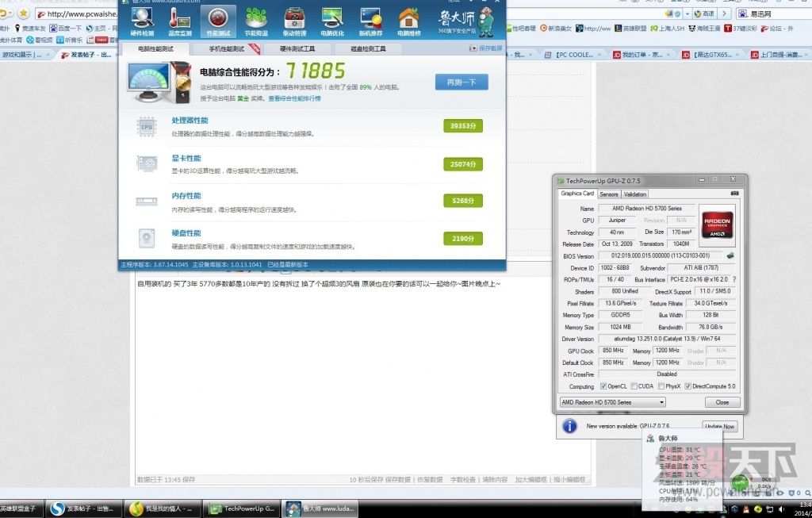Click the 37键淡彩 bookmark
Image resolution: width=812 pixels, height=518 pixels.
tap(741, 28)
